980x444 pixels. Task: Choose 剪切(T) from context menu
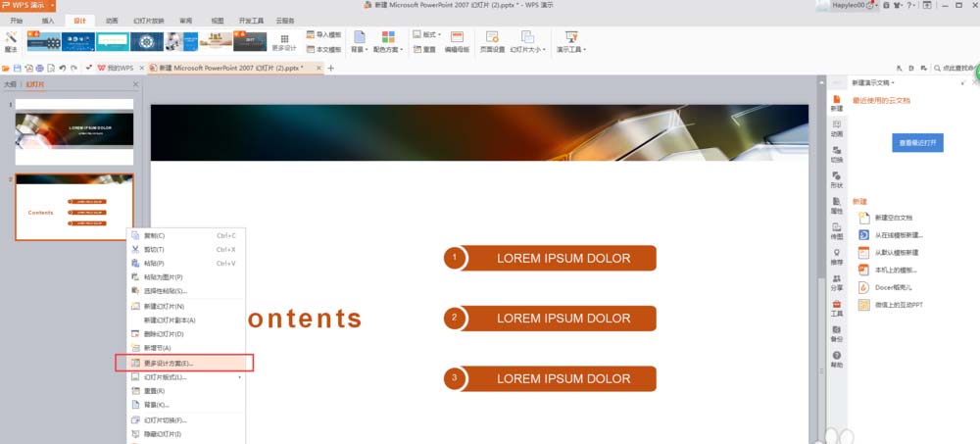[x=185, y=250]
